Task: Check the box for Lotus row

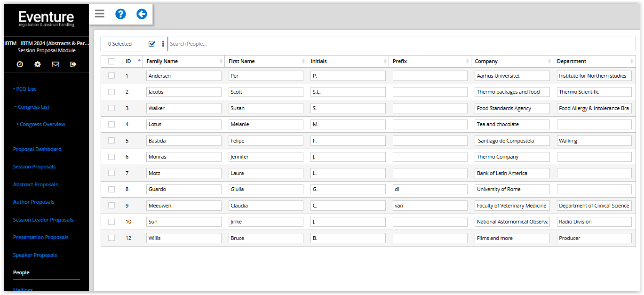Action: (111, 124)
